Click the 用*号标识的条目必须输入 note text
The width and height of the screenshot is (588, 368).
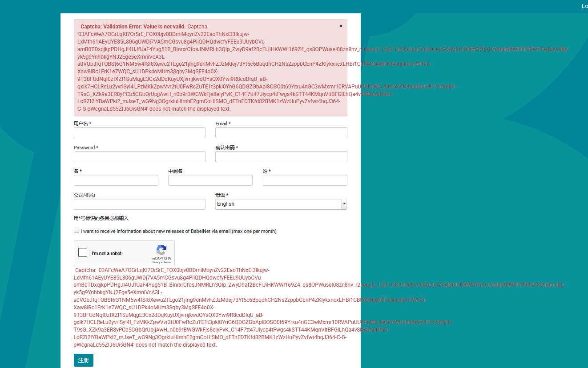pos(101,218)
